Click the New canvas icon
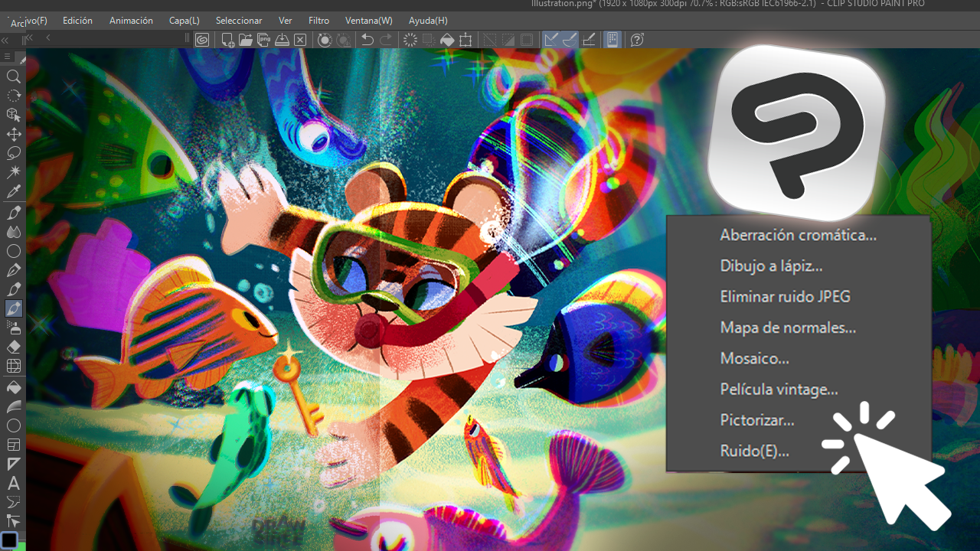This screenshot has height=551, width=980. (227, 40)
